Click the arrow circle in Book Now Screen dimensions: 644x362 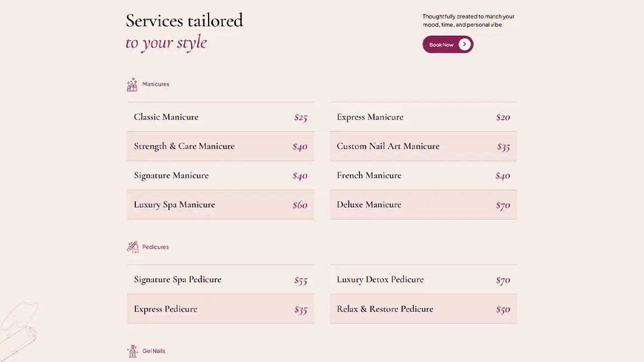pos(465,44)
